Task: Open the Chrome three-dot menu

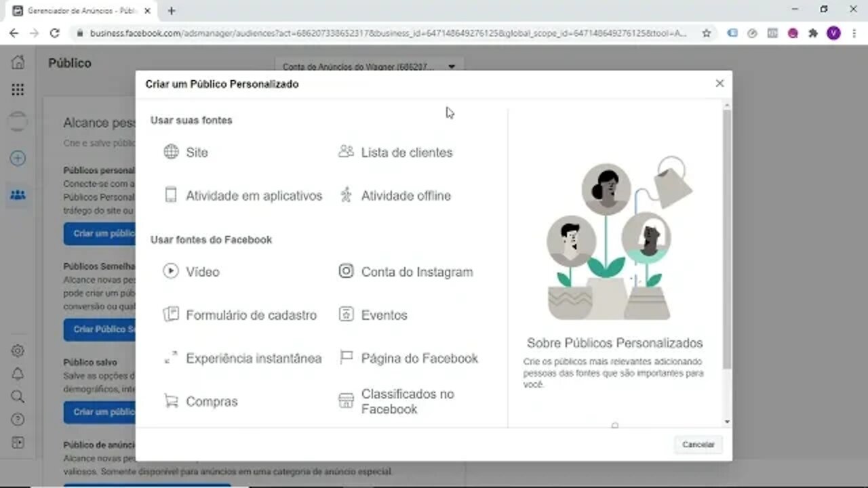Action: tap(854, 33)
